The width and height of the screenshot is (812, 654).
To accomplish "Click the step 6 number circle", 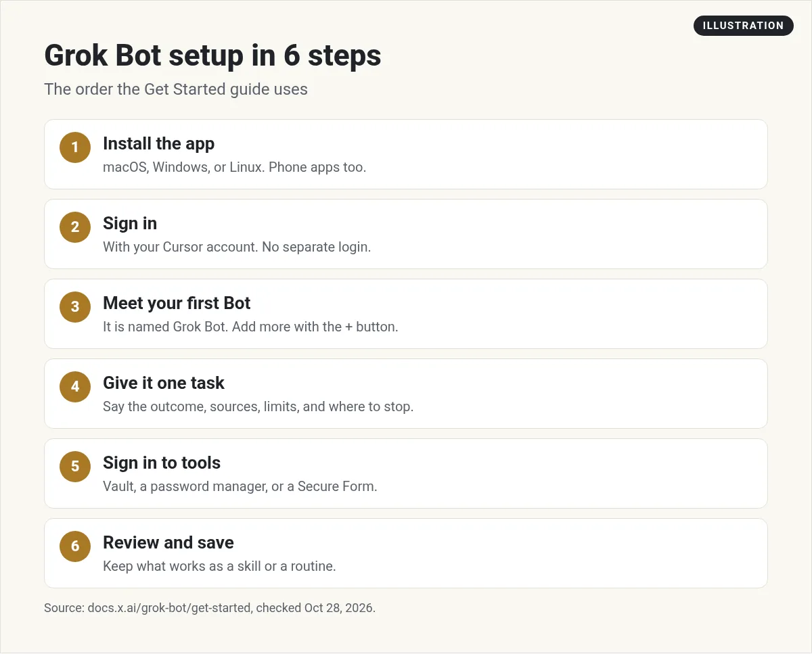I will coord(75,546).
